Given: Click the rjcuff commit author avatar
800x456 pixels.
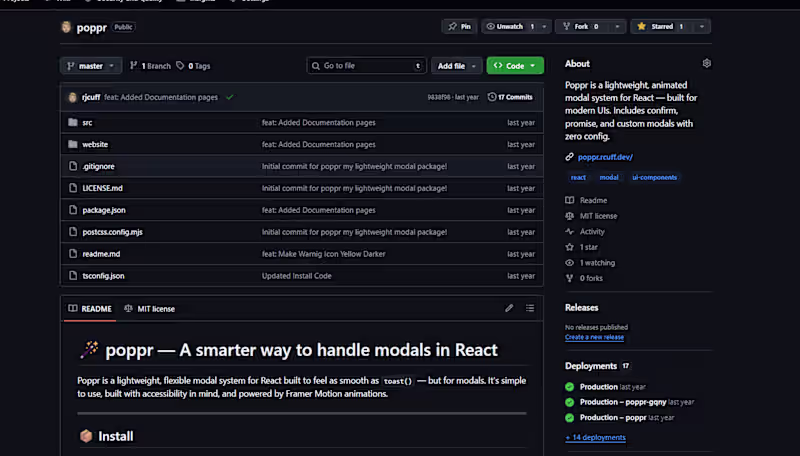Looking at the screenshot, I should (x=72, y=97).
